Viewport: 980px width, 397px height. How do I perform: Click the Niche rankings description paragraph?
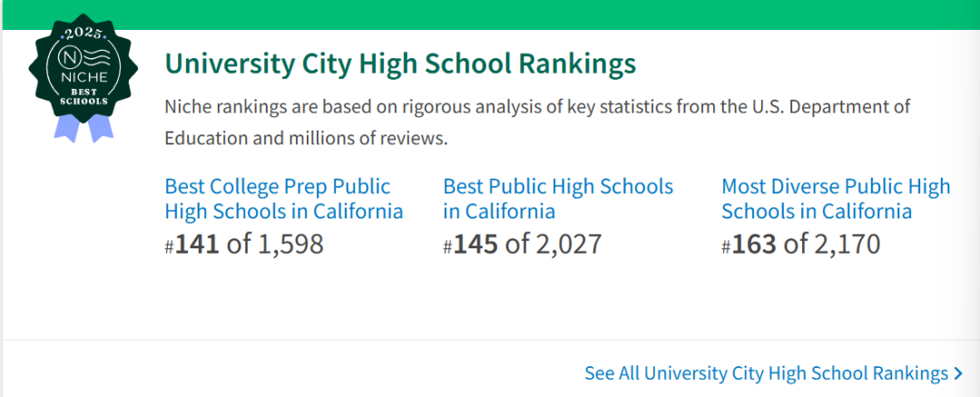(537, 122)
